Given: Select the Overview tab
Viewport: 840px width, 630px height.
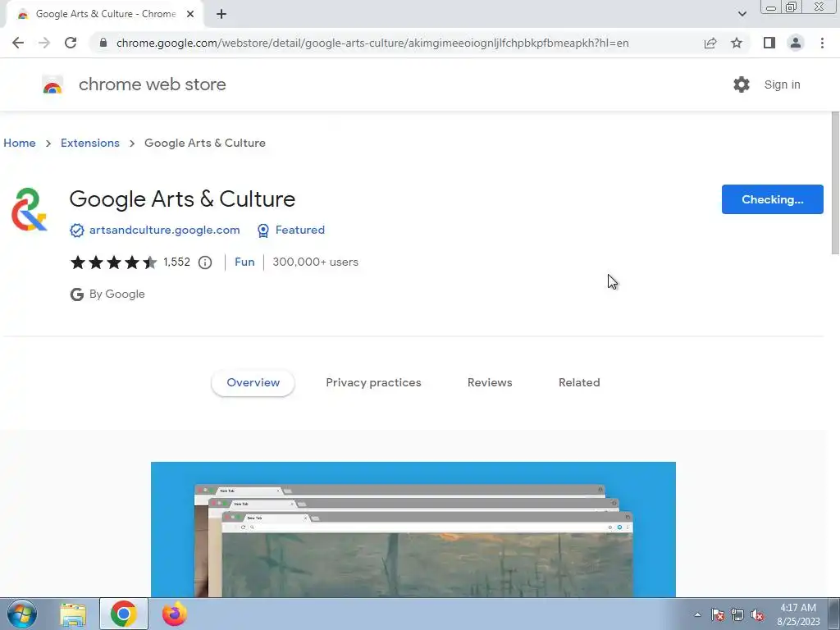Looking at the screenshot, I should click(253, 382).
